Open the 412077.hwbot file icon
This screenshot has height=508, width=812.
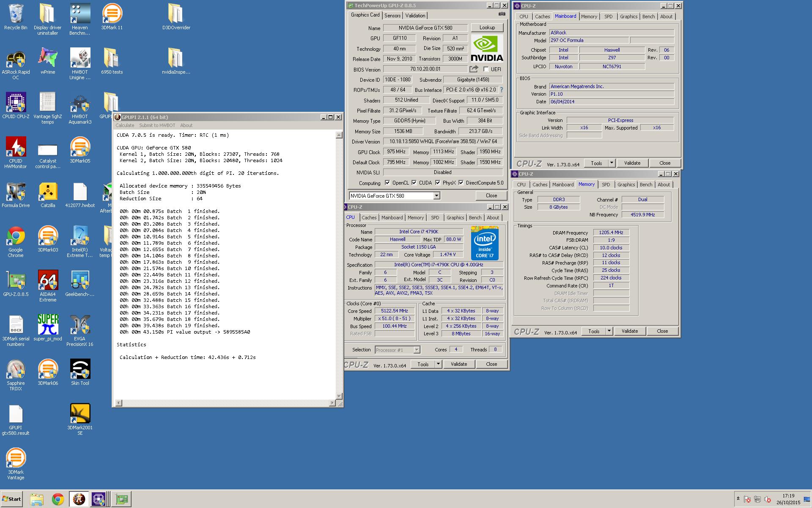click(80, 196)
